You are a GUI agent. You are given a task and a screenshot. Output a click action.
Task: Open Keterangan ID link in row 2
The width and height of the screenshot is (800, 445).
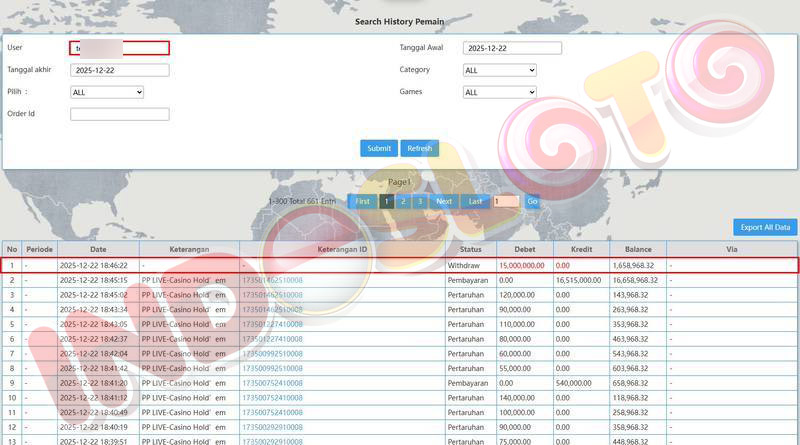272,280
